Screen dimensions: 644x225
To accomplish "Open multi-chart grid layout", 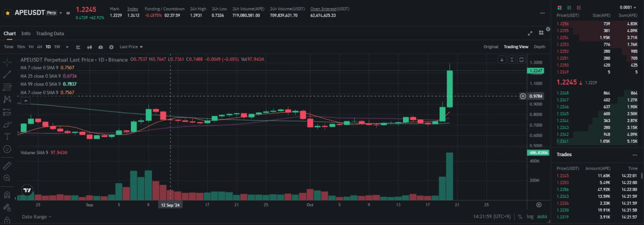I will tap(541, 33).
